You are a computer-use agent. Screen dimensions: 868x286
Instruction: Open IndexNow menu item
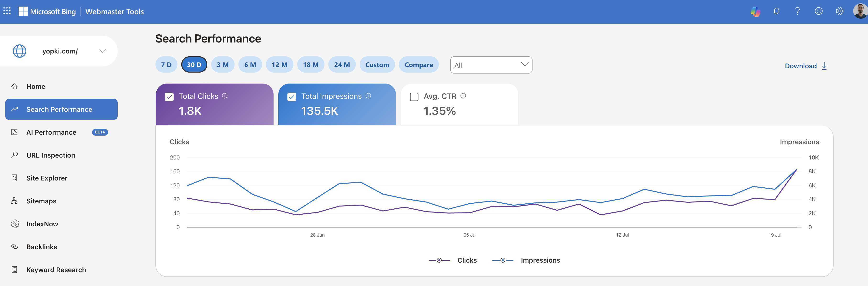coord(61,224)
